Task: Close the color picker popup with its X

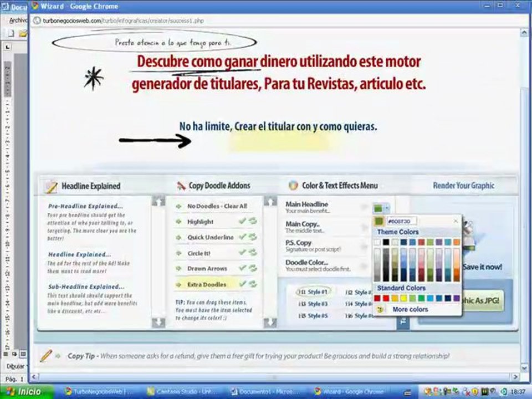Action: 456,221
